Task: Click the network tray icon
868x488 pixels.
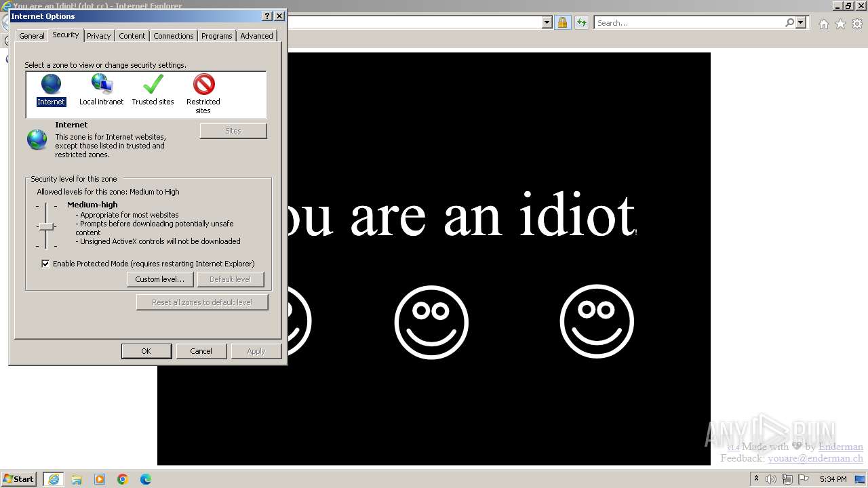Action: [787, 479]
